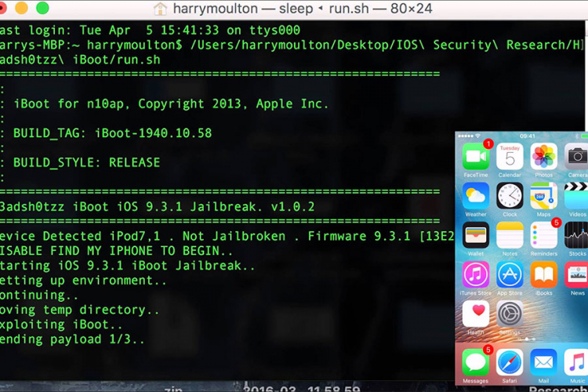Screen dimensions: 588x392
Task: Click the 'Exploiting iBoot..' line
Action: (x=61, y=325)
